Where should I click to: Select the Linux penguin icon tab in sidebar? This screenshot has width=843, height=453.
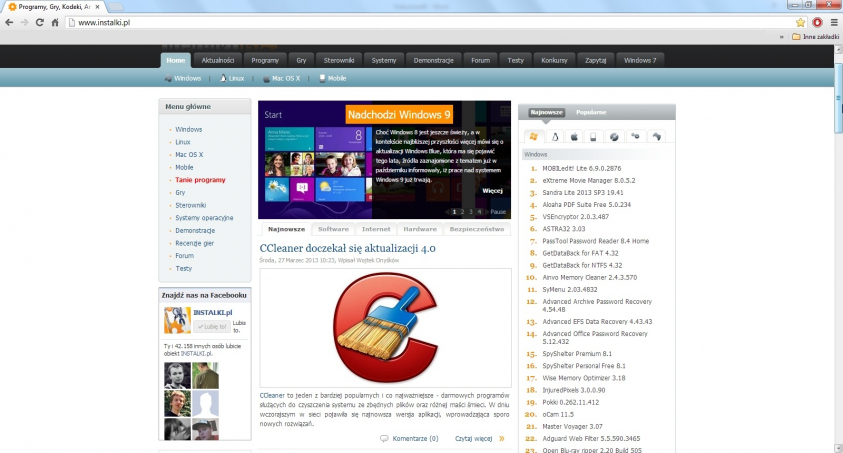553,136
